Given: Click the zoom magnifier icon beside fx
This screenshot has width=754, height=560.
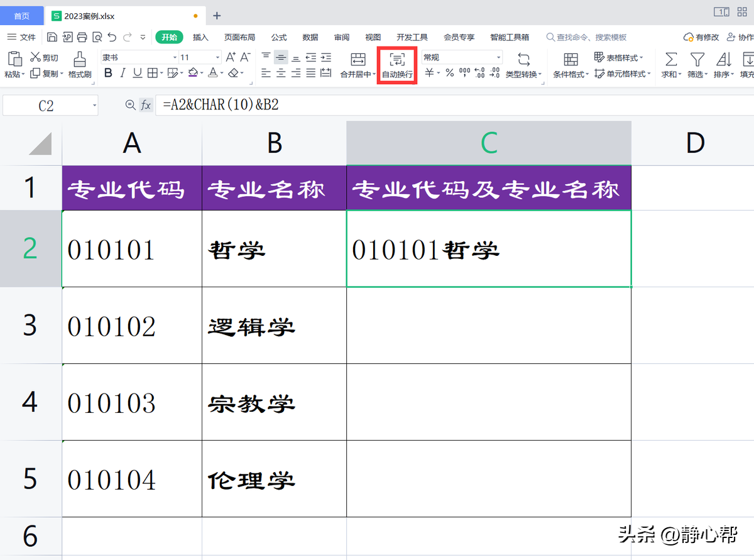Looking at the screenshot, I should click(130, 105).
